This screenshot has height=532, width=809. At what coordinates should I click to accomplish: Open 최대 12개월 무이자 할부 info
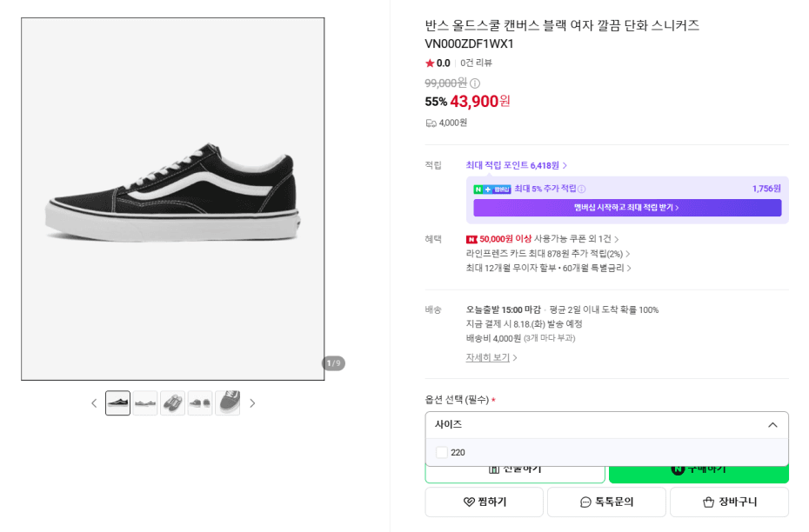[x=548, y=268]
